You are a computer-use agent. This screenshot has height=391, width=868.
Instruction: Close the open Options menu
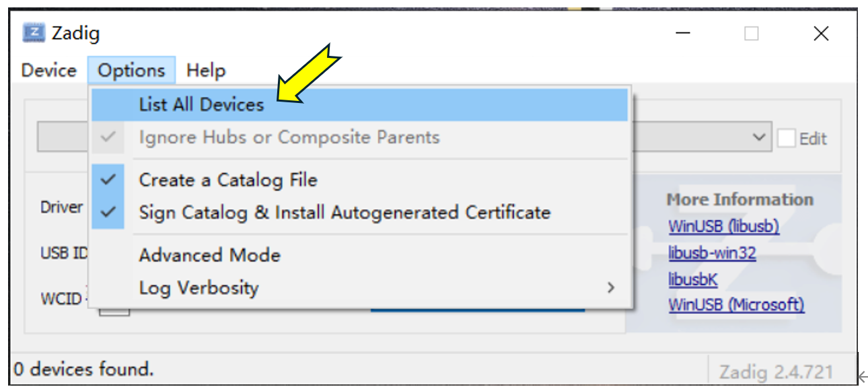click(x=131, y=71)
